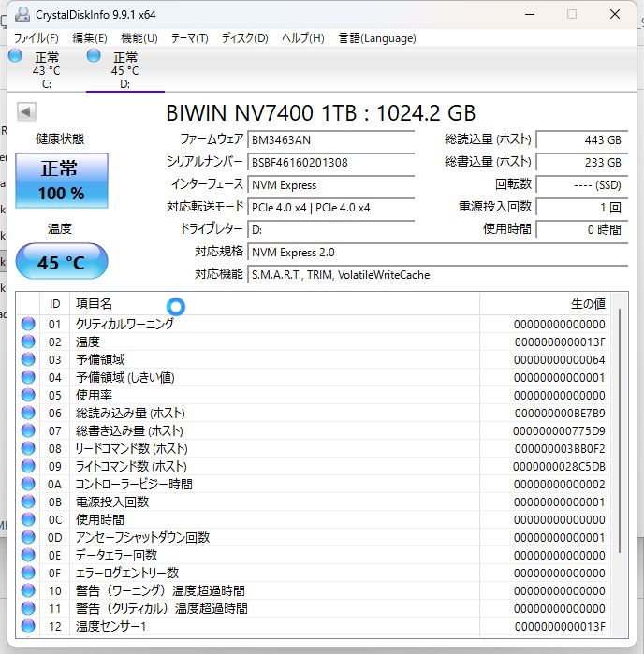Click the 項目名 column header

[274, 304]
